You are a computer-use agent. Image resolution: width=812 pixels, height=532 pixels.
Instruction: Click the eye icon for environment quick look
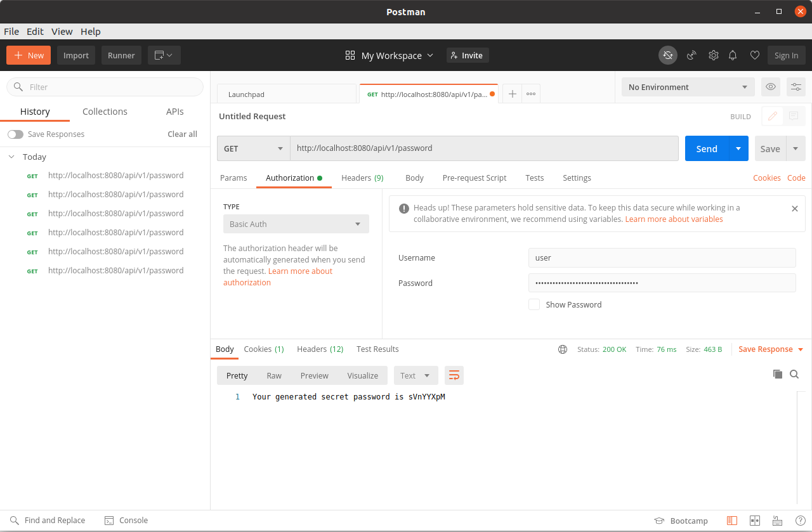[x=770, y=87]
